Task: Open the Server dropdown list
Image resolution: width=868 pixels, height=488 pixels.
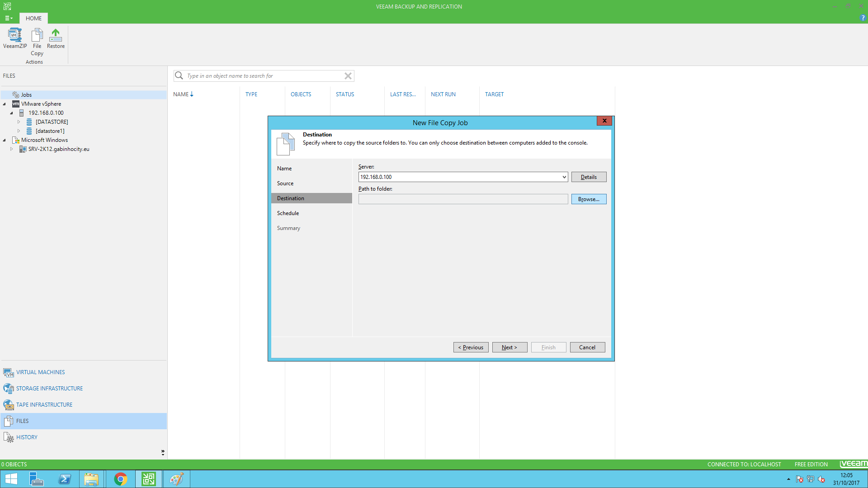Action: [564, 177]
